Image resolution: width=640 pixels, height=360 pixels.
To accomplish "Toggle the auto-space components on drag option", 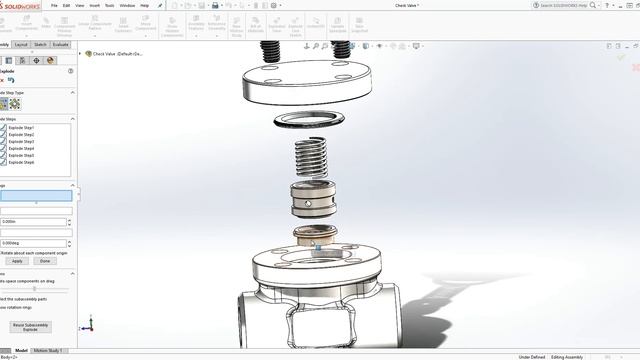I will (27, 281).
